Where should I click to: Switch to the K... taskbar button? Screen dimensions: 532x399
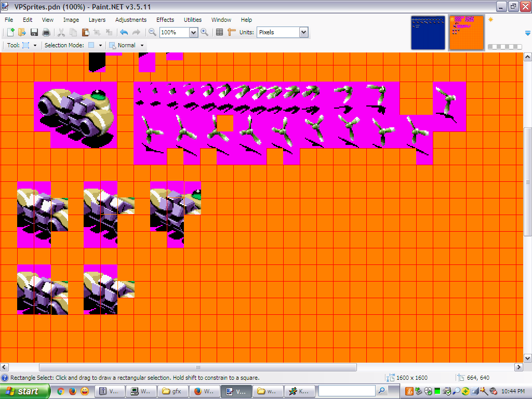(299, 391)
